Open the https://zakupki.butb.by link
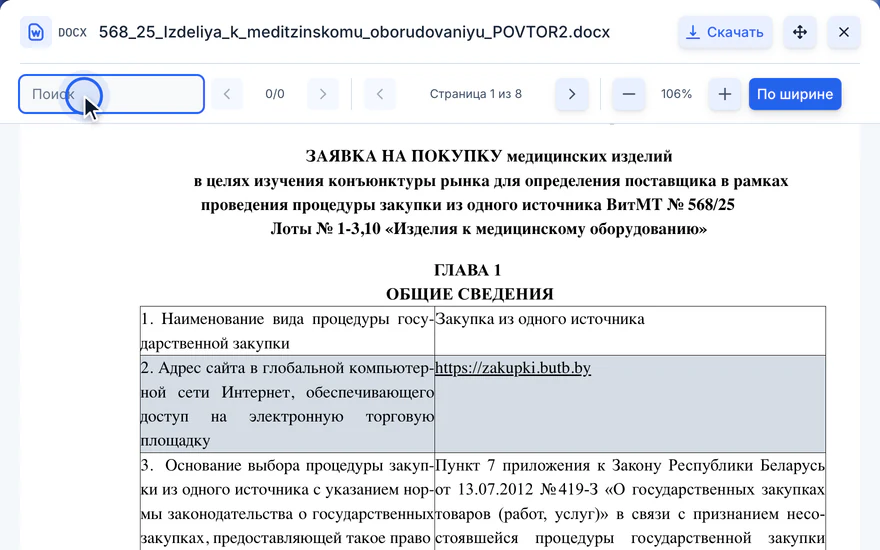 (x=513, y=368)
